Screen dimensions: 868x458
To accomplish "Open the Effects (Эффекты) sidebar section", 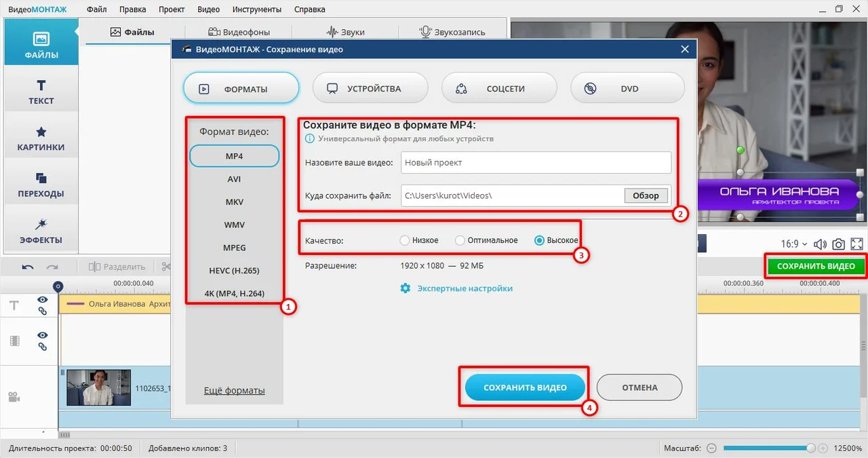I will coord(41,232).
